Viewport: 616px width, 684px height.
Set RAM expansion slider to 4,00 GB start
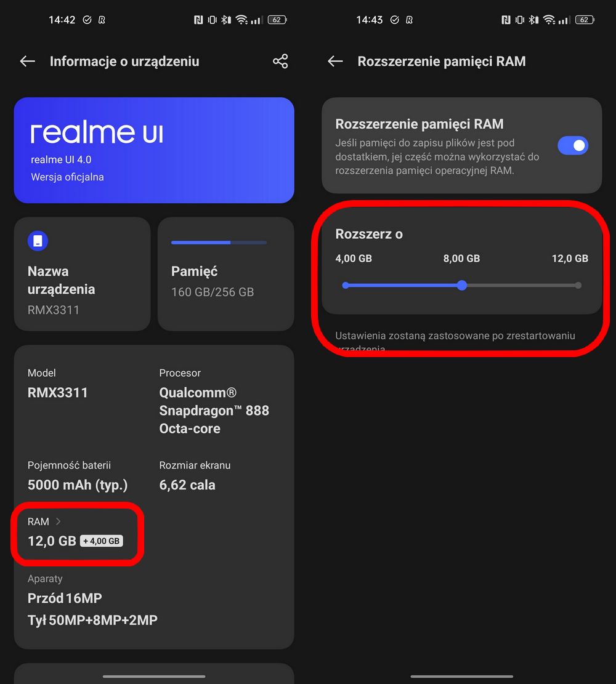click(x=346, y=285)
